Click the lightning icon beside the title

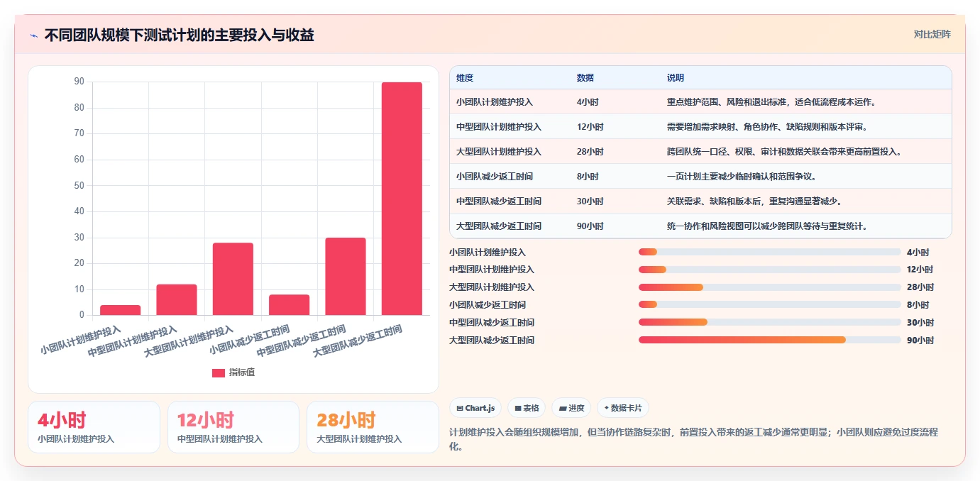coord(34,35)
